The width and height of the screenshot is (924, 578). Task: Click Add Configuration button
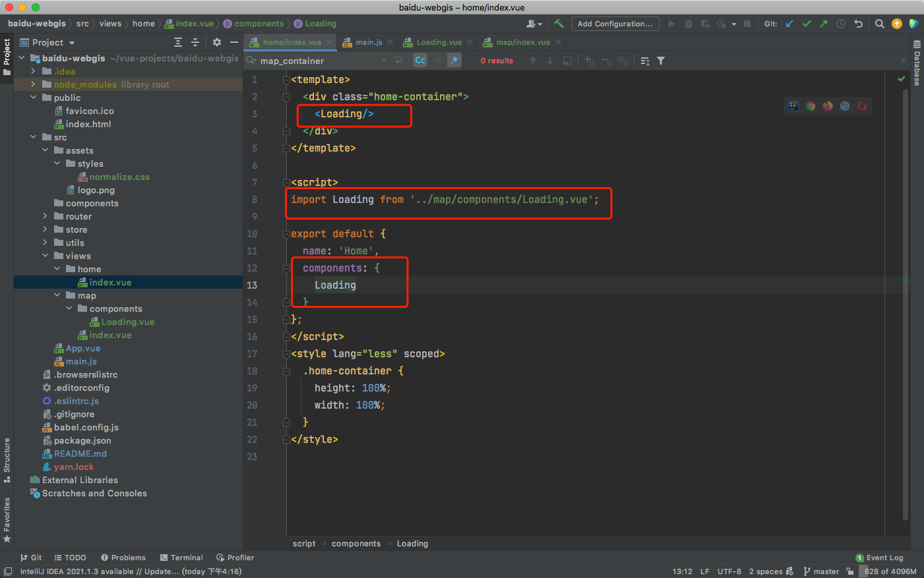[x=615, y=24]
